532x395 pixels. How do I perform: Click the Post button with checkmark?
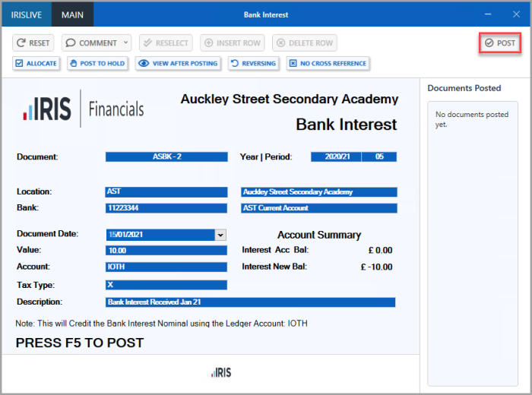coord(500,43)
